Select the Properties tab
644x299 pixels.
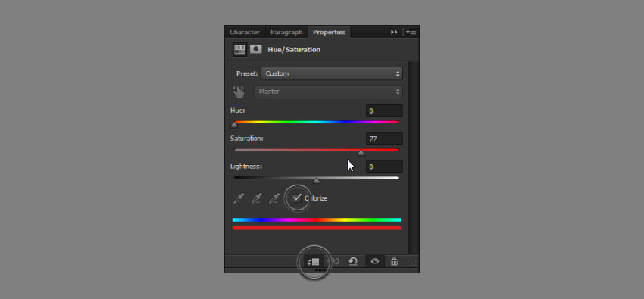point(329,32)
